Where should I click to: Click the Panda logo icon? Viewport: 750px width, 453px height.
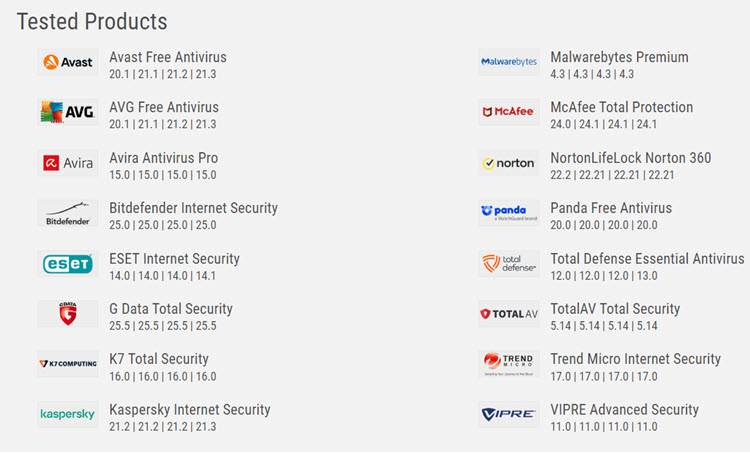(x=508, y=213)
